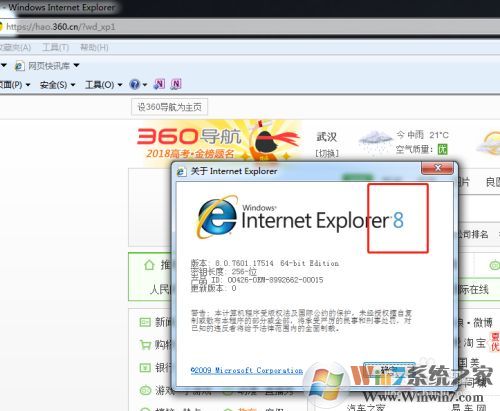
Task: Click the ©2009 Microsoft Corporation link
Action: [x=247, y=370]
